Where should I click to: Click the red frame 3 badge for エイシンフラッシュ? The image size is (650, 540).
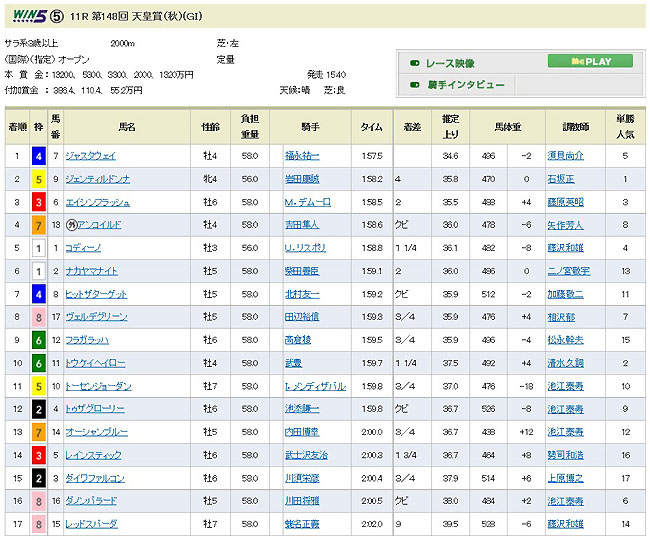coord(38,202)
